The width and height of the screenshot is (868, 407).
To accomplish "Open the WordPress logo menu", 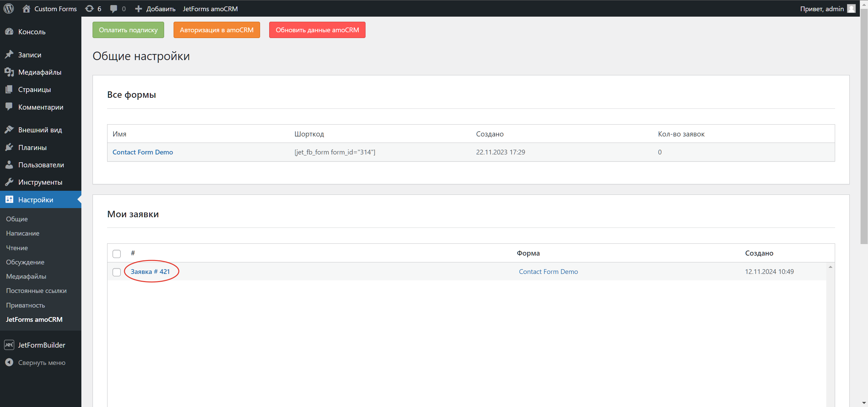I will [8, 8].
